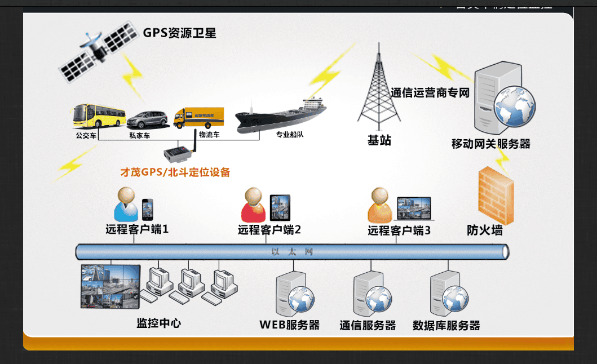Click the laptop beside remote client 3
Image resolution: width=597 pixels, height=364 pixels.
414,208
